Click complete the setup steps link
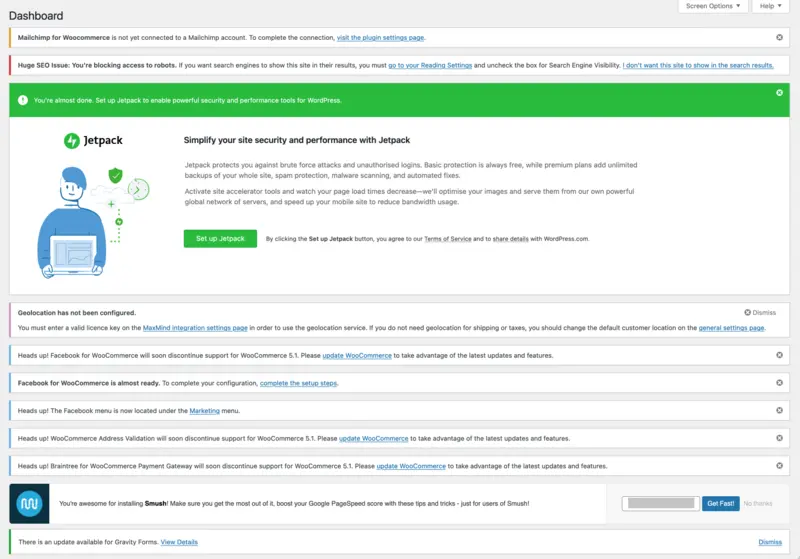This screenshot has width=800, height=559. (298, 383)
